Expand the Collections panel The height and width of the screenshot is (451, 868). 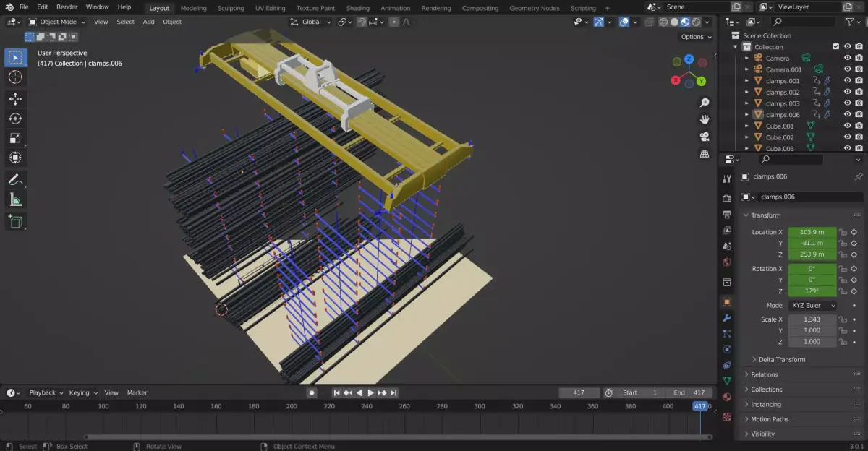pyautogui.click(x=766, y=390)
